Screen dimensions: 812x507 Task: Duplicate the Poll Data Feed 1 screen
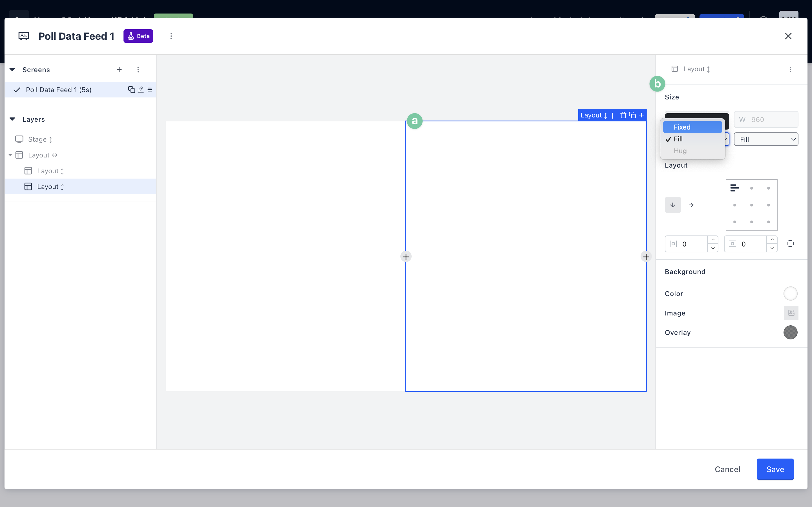(x=131, y=90)
